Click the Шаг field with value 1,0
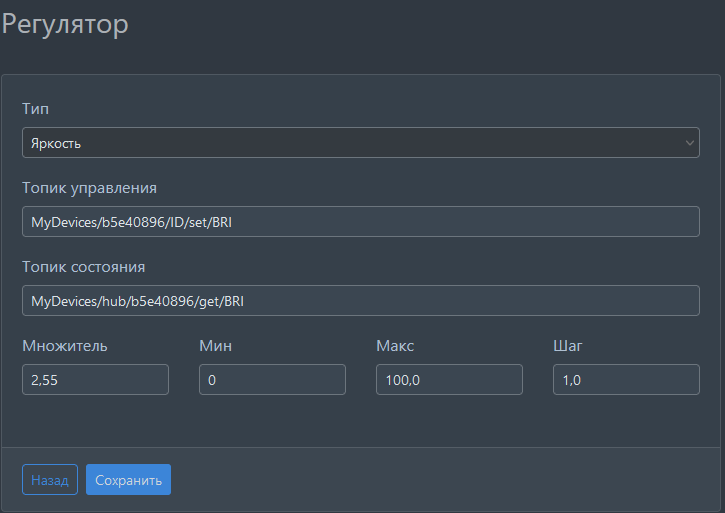Viewport: 725px width, 513px height. click(626, 380)
